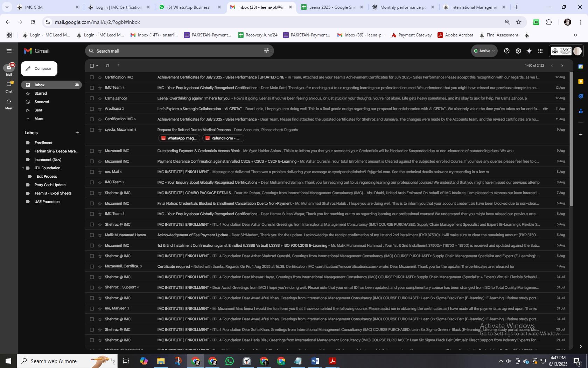The image size is (588, 368).
Task: Open Enrollment label
Action: 43,143
